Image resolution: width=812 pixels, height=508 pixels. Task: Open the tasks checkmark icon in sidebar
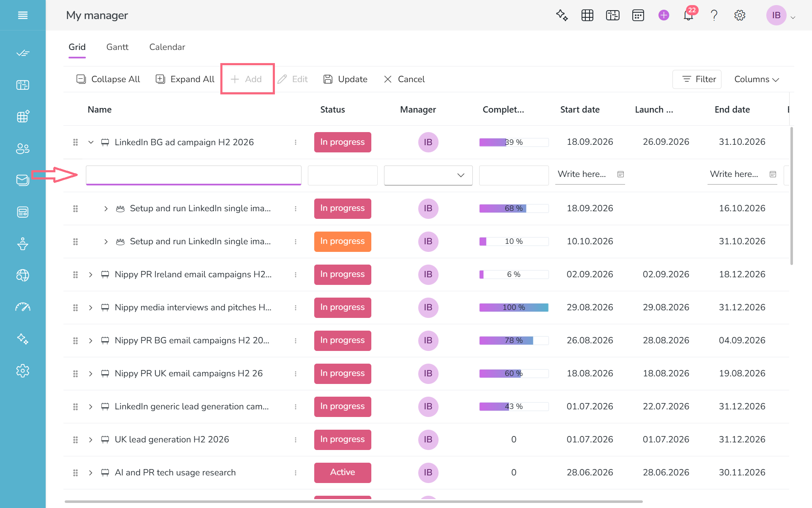23,53
